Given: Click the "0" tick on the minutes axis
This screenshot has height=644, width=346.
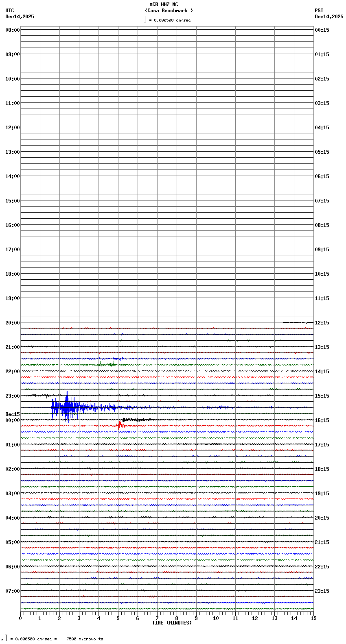Looking at the screenshot, I should 20,618.
